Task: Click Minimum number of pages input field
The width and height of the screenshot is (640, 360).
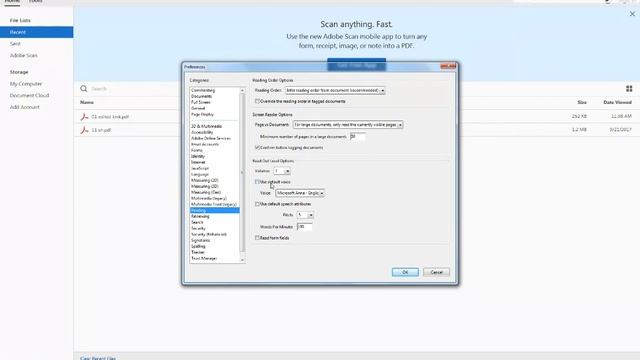Action: [x=358, y=136]
